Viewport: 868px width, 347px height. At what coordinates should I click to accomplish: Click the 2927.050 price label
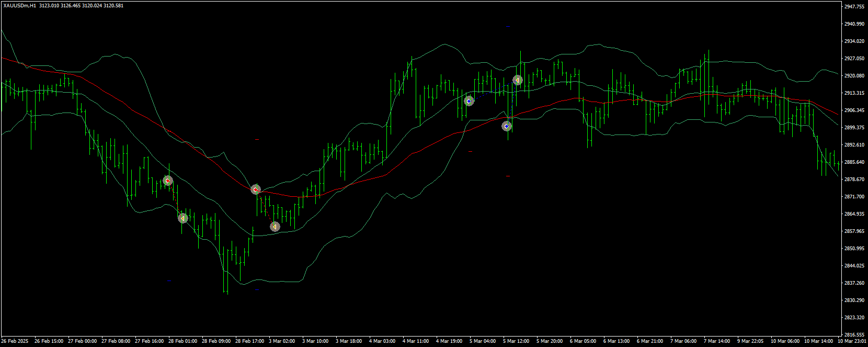click(x=854, y=59)
